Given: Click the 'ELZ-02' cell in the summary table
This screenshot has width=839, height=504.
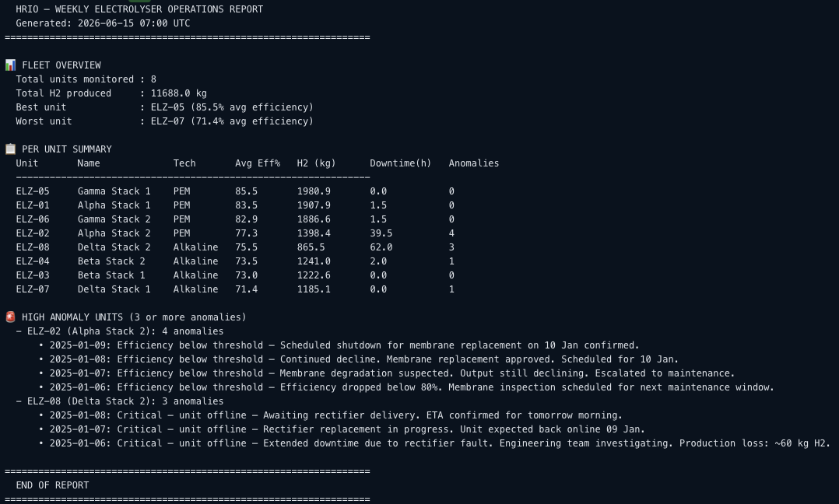Looking at the screenshot, I should 33,233.
